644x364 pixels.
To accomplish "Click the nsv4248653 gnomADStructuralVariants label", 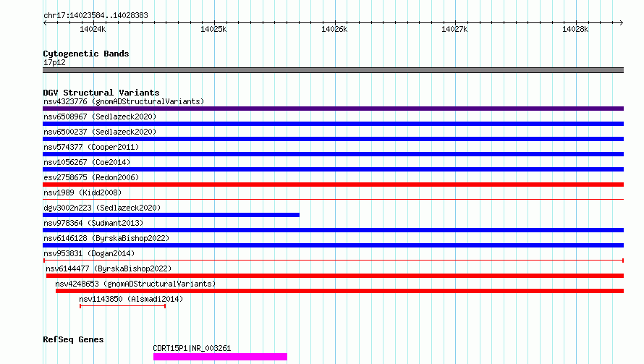I will pyautogui.click(x=135, y=284).
